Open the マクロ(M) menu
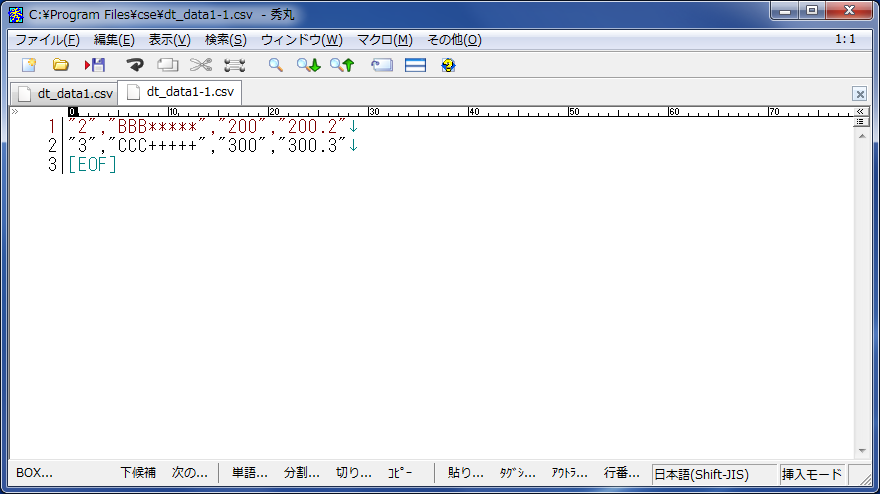This screenshot has width=880, height=494. 385,40
